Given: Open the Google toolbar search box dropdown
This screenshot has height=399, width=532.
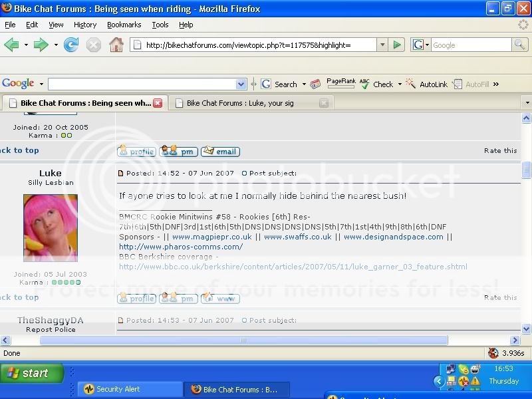Looking at the screenshot, I should tap(241, 84).
